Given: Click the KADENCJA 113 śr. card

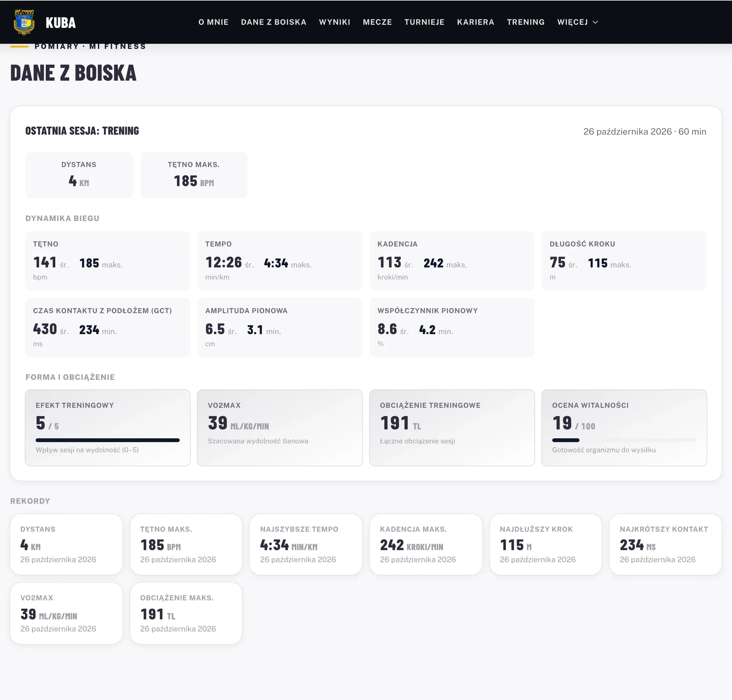Looking at the screenshot, I should (452, 261).
